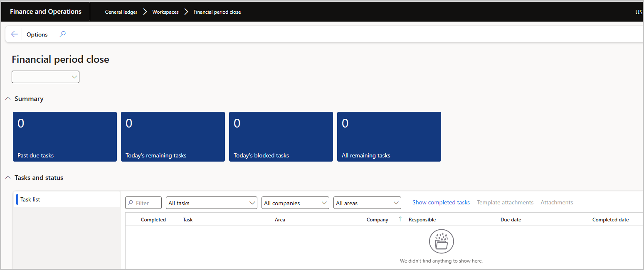Click the search magnifier icon in toolbar

click(x=62, y=34)
